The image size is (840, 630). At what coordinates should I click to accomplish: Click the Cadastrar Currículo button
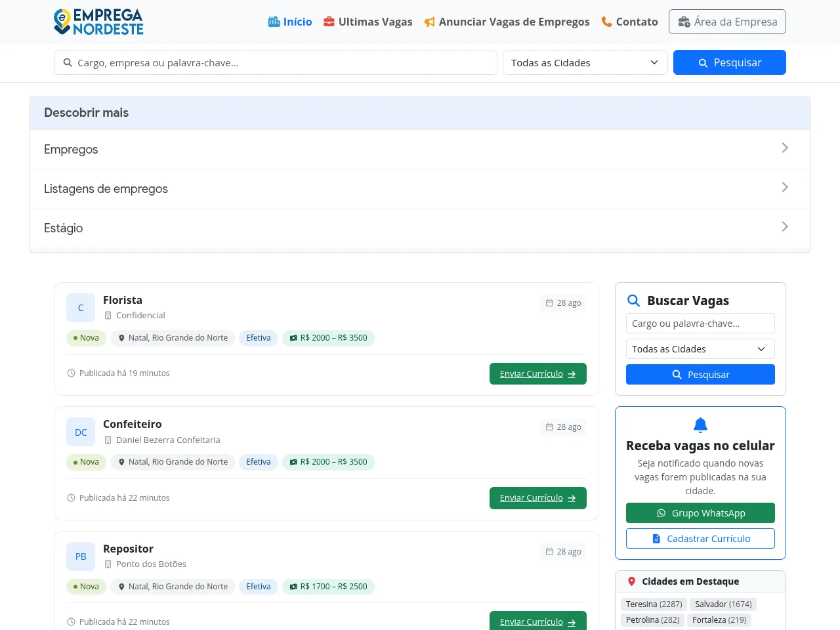click(x=700, y=539)
